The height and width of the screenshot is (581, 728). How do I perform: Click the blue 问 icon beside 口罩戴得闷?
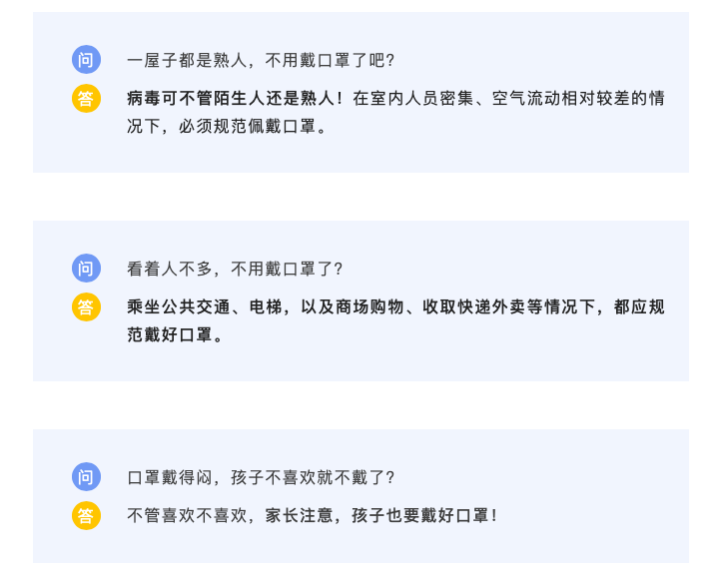pos(86,476)
